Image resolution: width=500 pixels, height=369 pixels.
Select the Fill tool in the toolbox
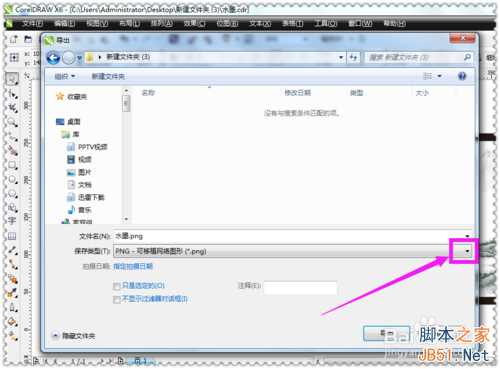click(12, 322)
